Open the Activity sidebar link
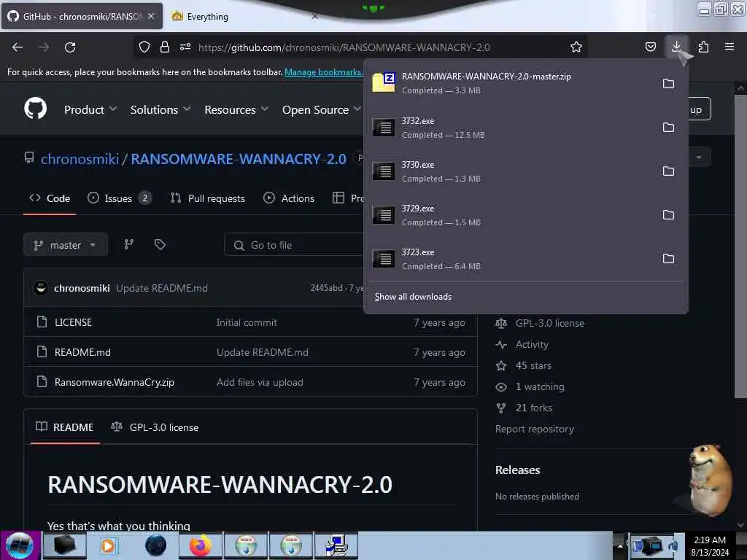This screenshot has width=747, height=560. (x=532, y=344)
